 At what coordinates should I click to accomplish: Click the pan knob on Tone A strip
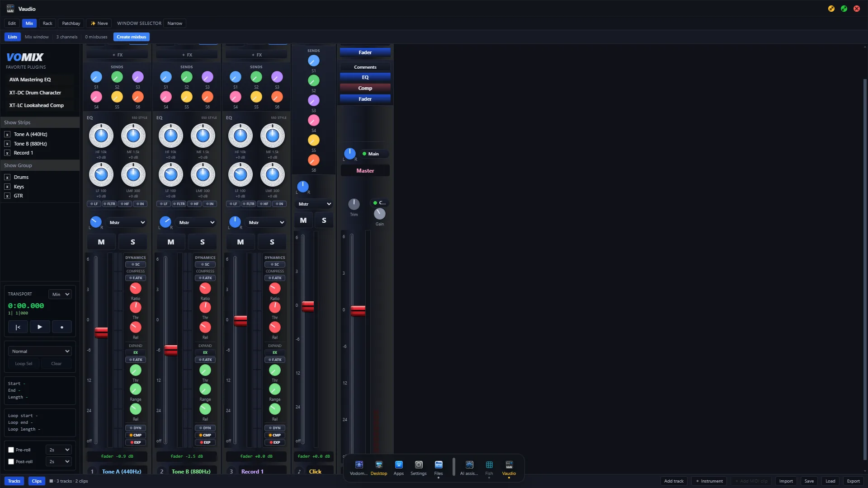(x=95, y=222)
